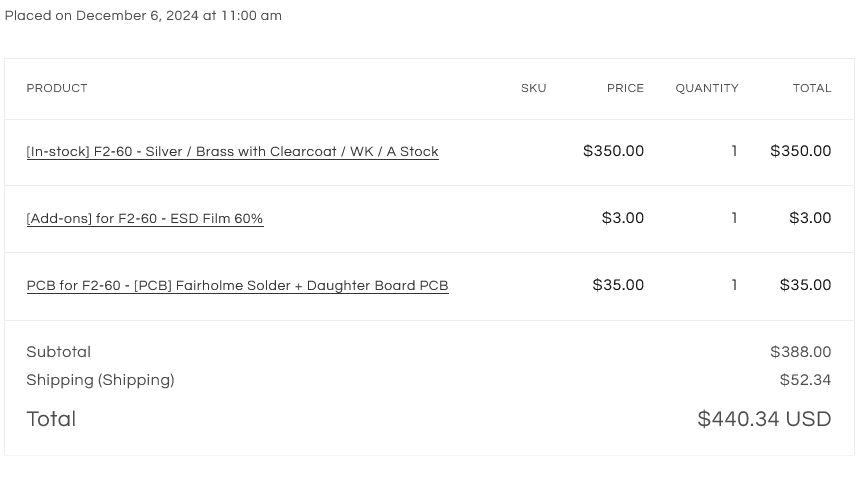This screenshot has height=480, width=861.
Task: Open the ESD Film 60% add-on link
Action: click(x=145, y=219)
